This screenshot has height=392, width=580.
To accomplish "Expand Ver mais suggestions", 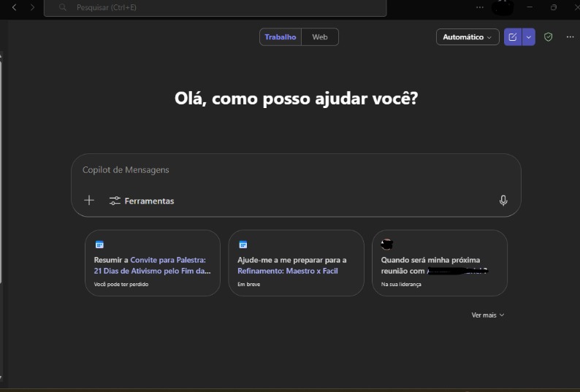I will [x=487, y=315].
